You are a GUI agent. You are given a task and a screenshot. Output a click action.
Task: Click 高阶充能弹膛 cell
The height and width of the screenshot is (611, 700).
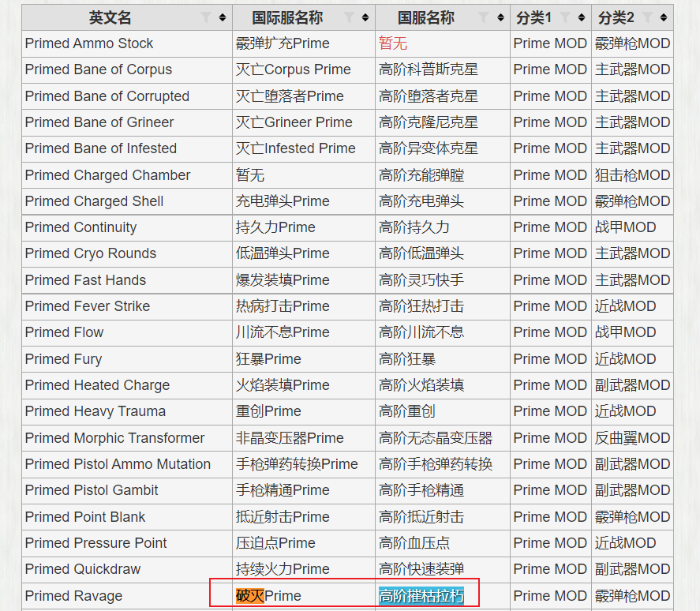[443, 175]
